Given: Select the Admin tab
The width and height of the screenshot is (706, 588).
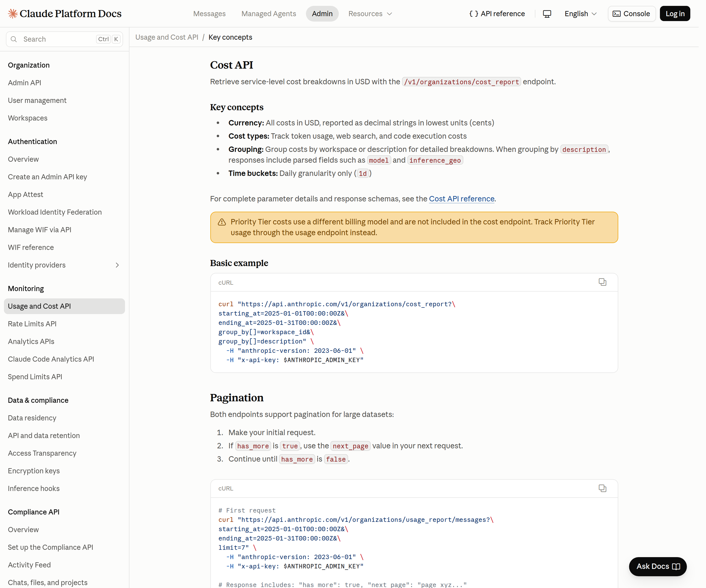Looking at the screenshot, I should [326, 14].
